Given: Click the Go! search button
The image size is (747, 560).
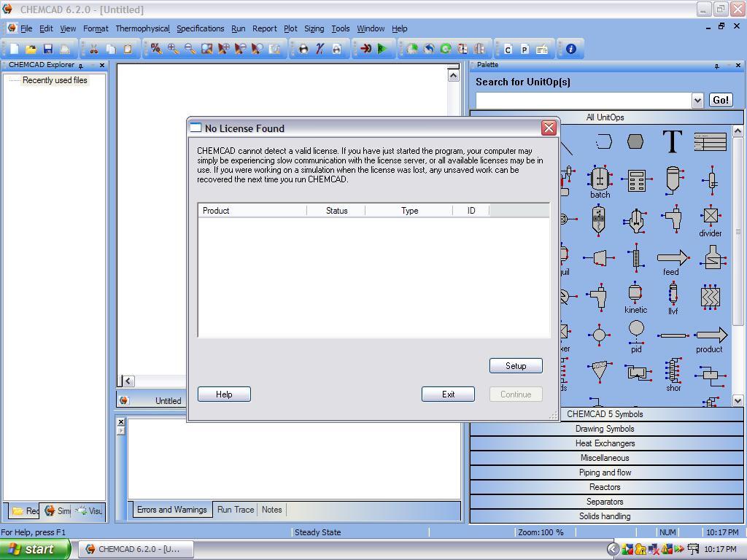Looking at the screenshot, I should tap(720, 100).
